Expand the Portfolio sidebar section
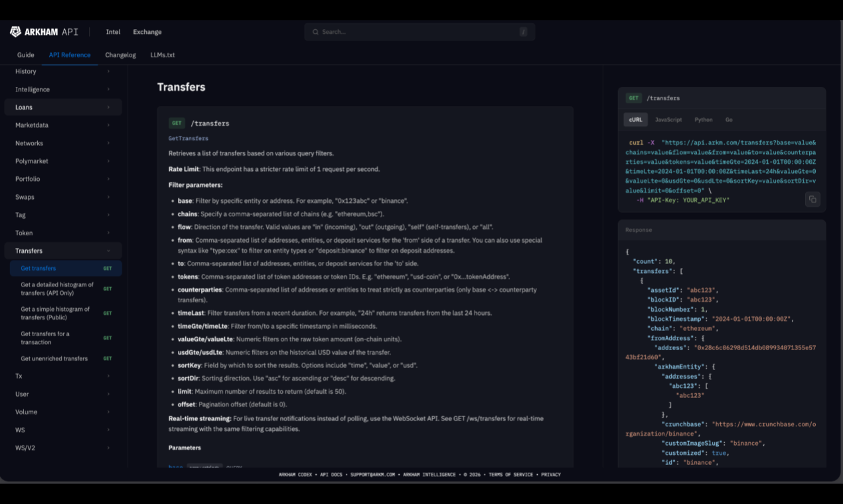 (63, 179)
